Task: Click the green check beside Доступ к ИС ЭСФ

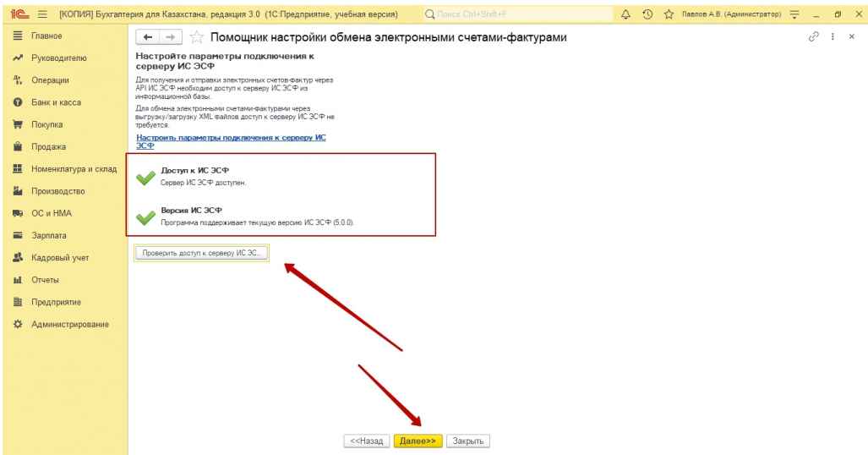Action: [x=145, y=177]
